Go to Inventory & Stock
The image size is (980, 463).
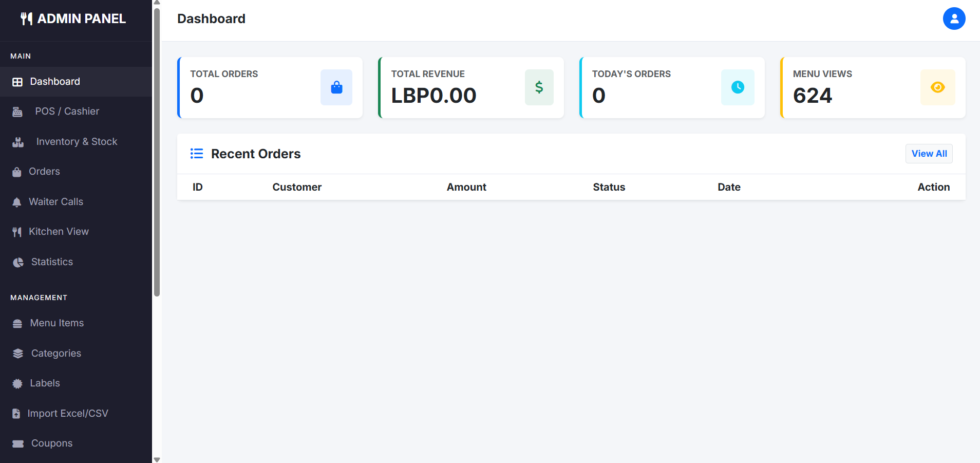pyautogui.click(x=77, y=142)
